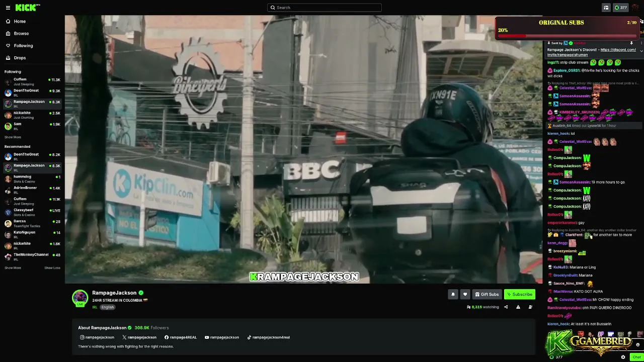
Task: Click username kieren_hook in last chat message
Action: coord(558,324)
